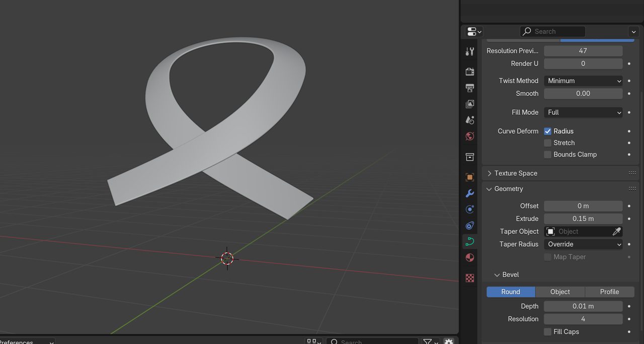This screenshot has width=644, height=344.
Task: Open the Twist Method dropdown
Action: coord(583,81)
